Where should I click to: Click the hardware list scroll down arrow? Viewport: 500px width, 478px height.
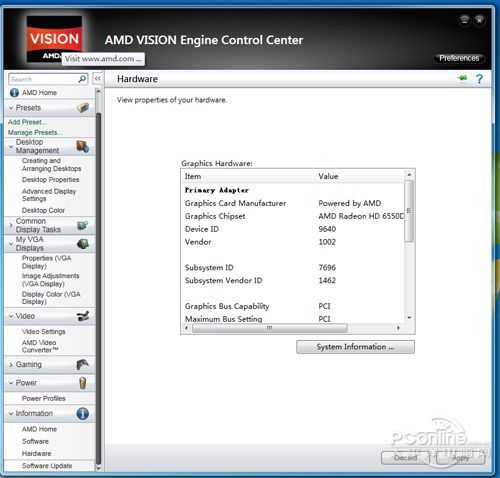[x=409, y=318]
